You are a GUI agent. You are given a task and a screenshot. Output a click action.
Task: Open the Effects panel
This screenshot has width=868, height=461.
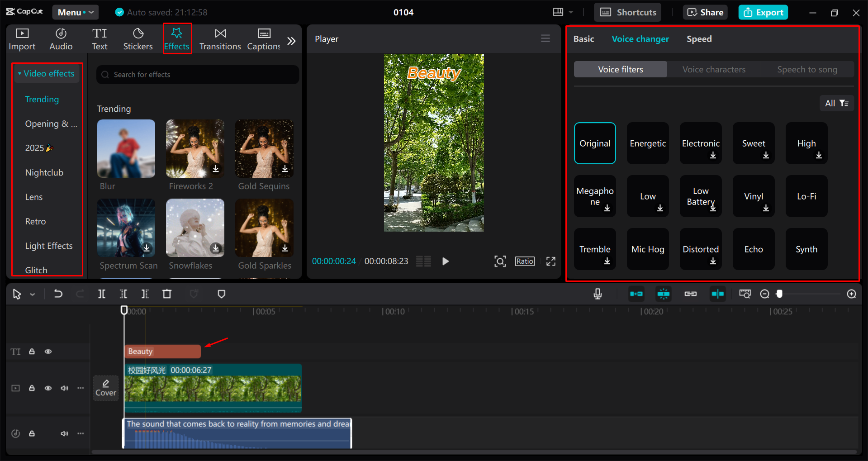pos(177,38)
